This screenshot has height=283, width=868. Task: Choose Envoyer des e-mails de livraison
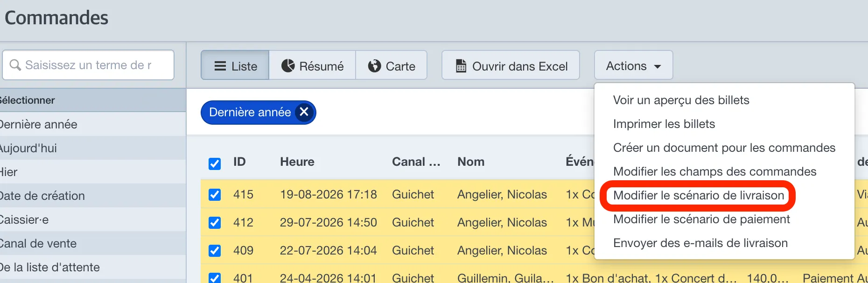pos(700,243)
